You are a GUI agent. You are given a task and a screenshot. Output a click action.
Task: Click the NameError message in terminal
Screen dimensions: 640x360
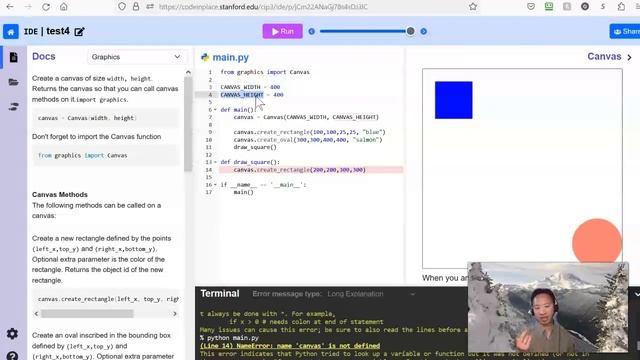[290, 346]
